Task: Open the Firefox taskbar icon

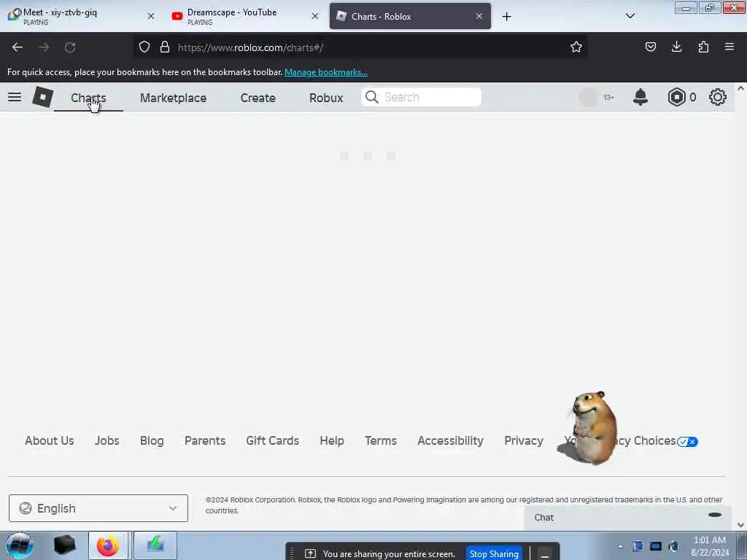Action: (x=108, y=545)
